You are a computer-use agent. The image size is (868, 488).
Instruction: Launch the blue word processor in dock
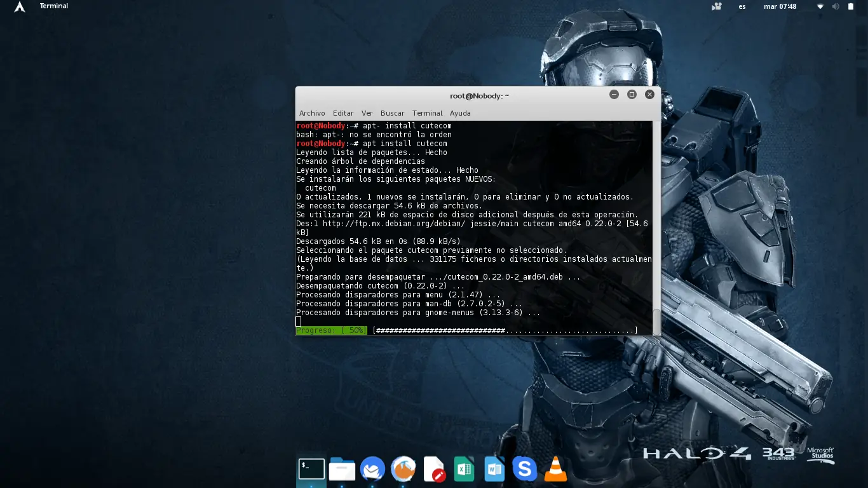coord(494,470)
